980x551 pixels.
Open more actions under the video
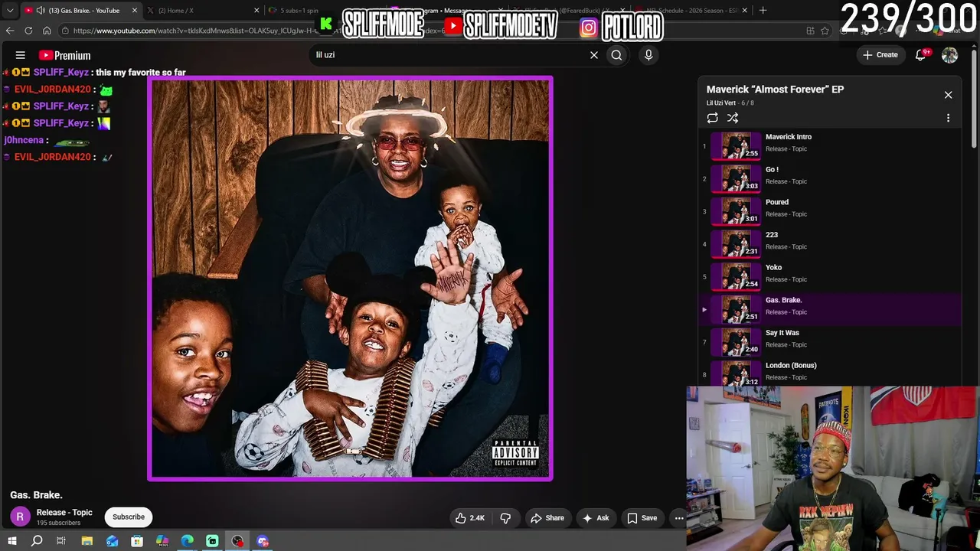[x=678, y=518]
